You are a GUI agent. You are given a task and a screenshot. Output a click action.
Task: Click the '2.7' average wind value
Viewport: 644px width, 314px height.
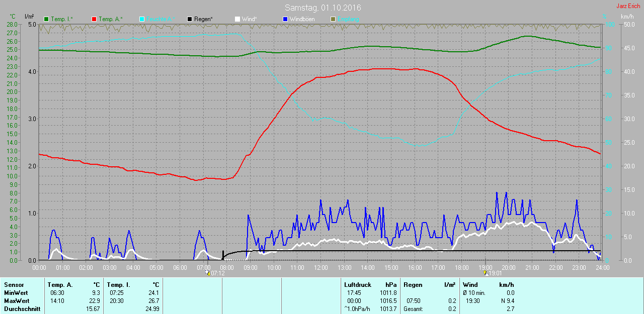tap(510, 309)
